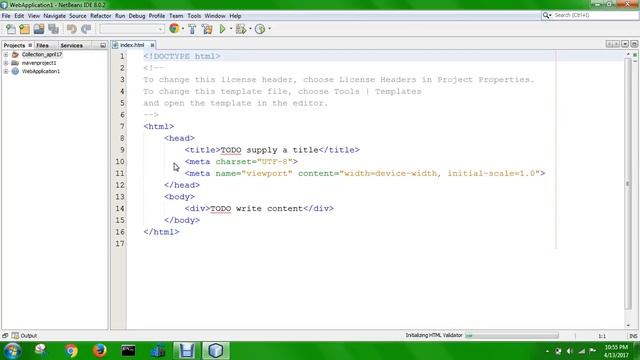Screen dimensions: 640x360
Task: Open the Windows Start button
Action: [12, 351]
